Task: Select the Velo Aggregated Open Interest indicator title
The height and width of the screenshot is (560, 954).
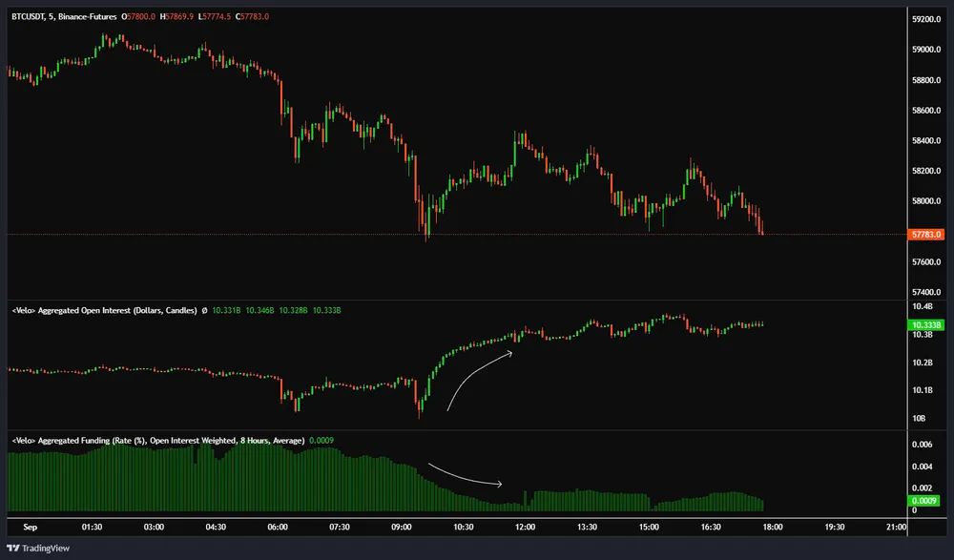Action: click(104, 311)
